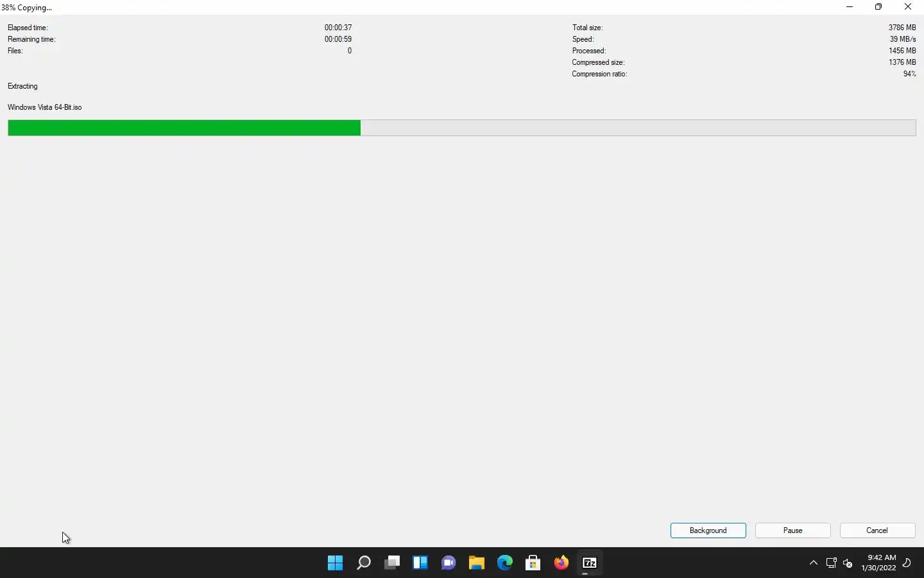Viewport: 924px width, 578px height.
Task: Click the Compression ratio label
Action: point(599,74)
